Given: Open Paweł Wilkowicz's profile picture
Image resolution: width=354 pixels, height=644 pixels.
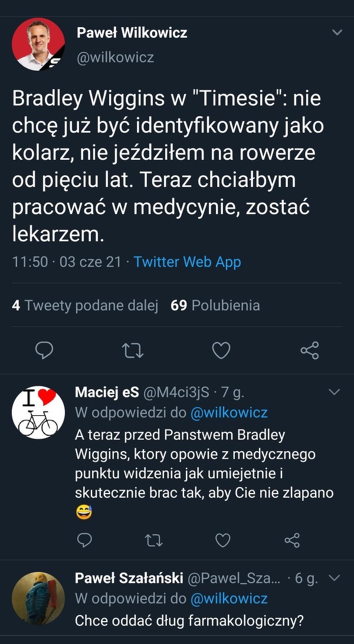Looking at the screenshot, I should point(38,45).
